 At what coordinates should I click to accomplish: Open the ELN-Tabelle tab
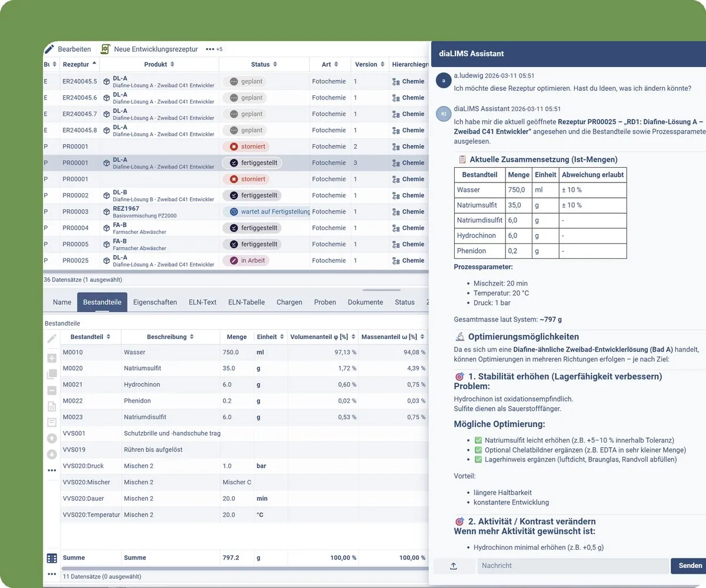[247, 302]
